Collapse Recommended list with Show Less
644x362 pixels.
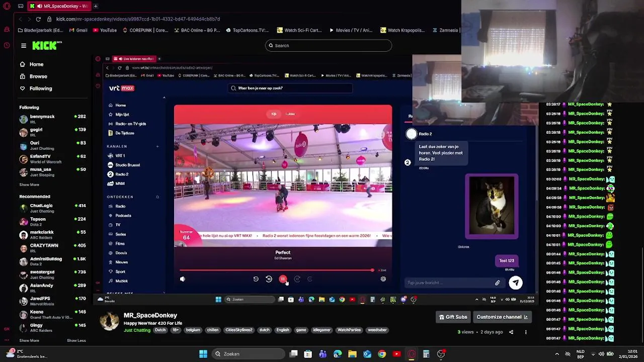pyautogui.click(x=76, y=340)
